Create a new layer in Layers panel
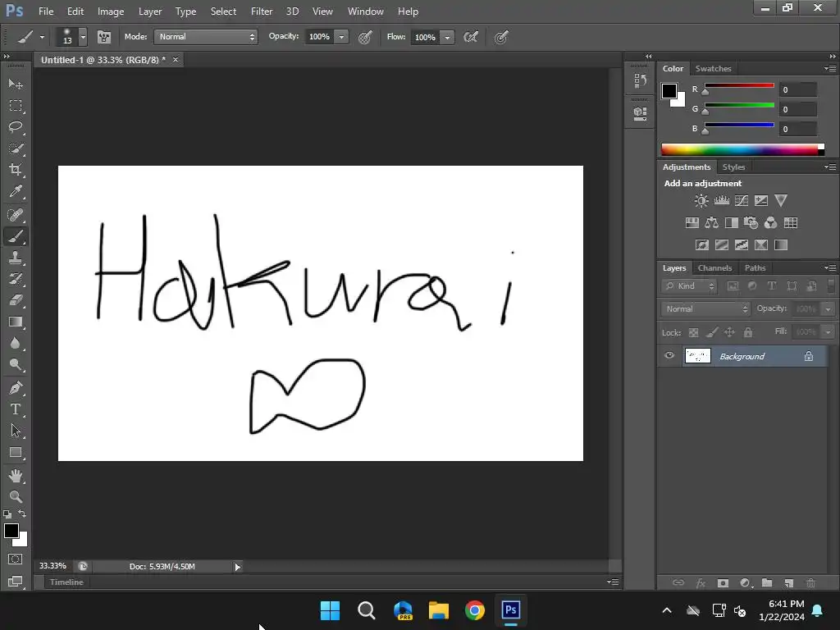Image resolution: width=840 pixels, height=630 pixels. coord(788,583)
